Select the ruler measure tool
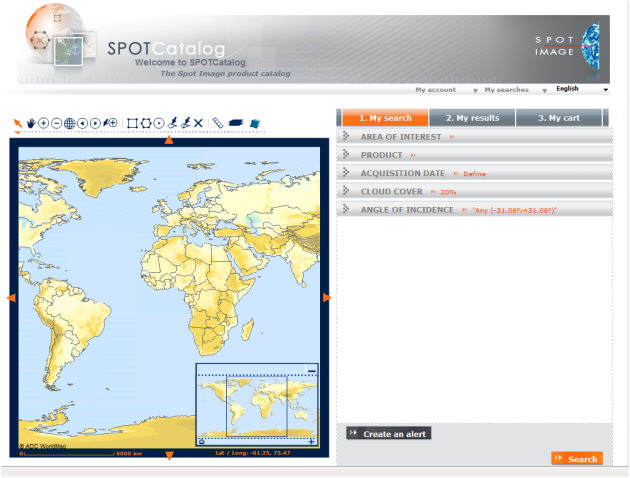Image resolution: width=630 pixels, height=478 pixels. [x=218, y=123]
